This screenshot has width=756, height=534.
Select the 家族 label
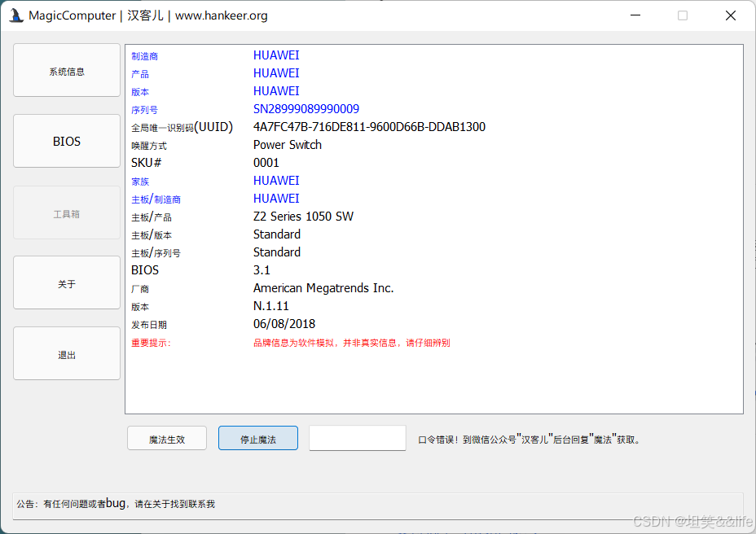140,182
